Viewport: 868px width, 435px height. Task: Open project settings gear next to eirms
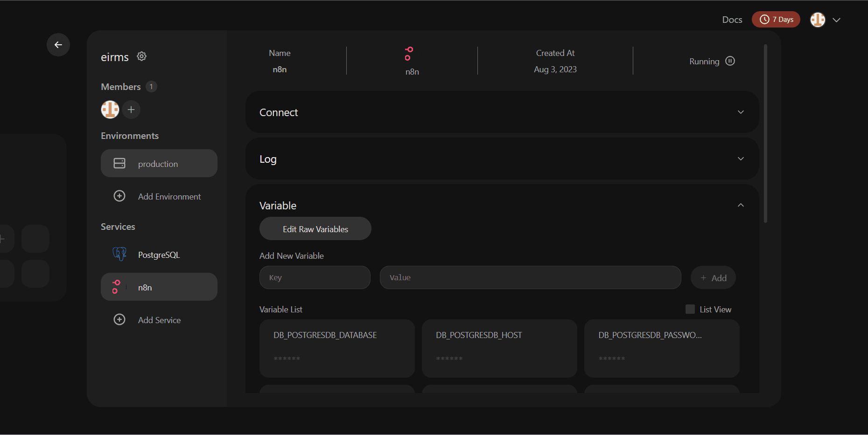[141, 56]
